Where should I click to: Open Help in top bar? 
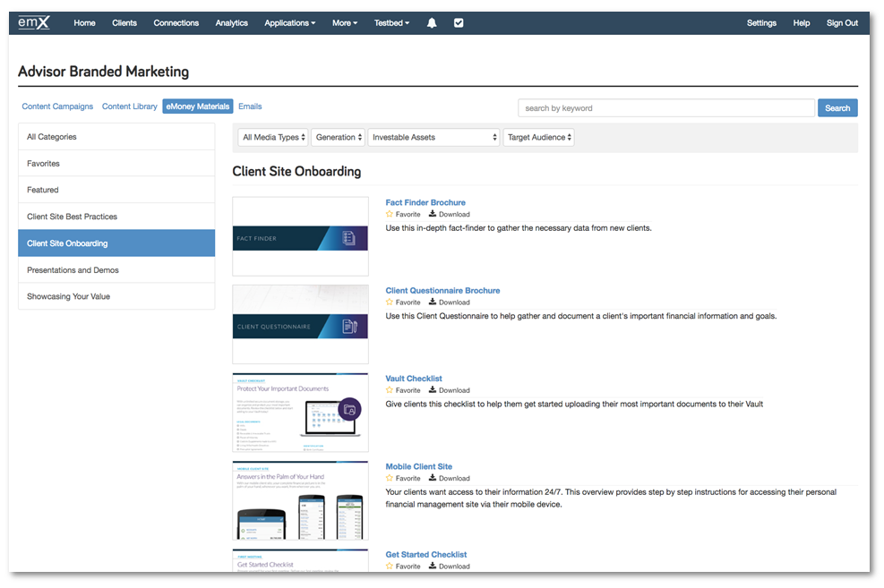point(801,23)
